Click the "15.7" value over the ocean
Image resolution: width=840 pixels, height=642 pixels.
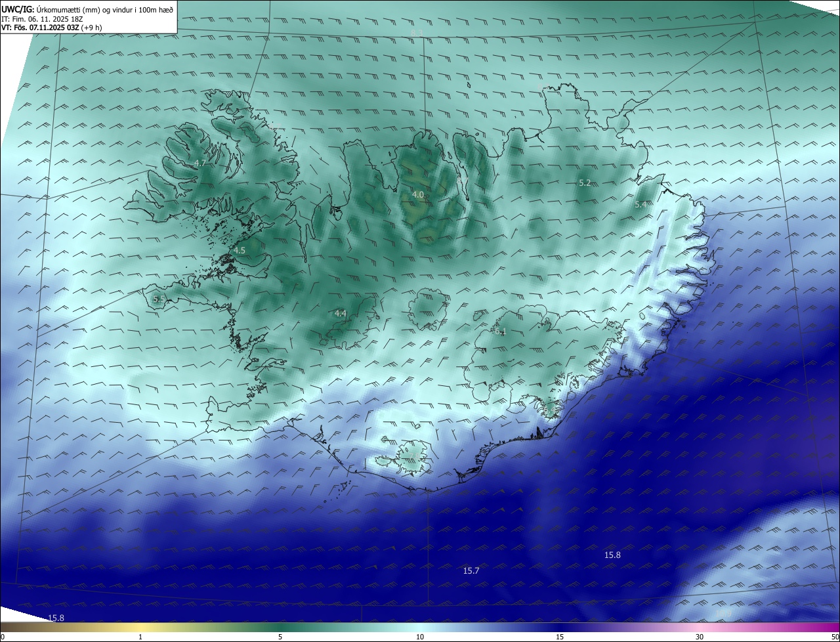click(471, 570)
